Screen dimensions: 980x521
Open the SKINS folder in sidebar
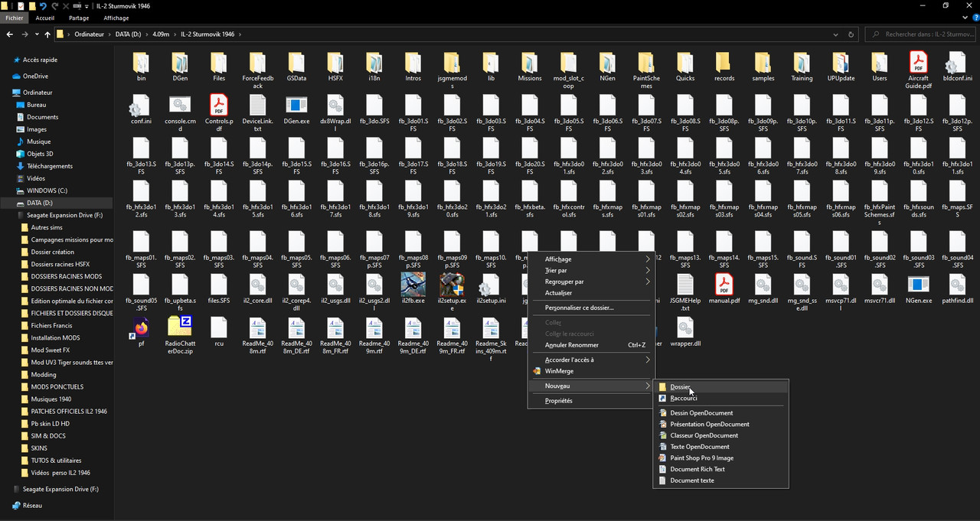pyautogui.click(x=39, y=448)
